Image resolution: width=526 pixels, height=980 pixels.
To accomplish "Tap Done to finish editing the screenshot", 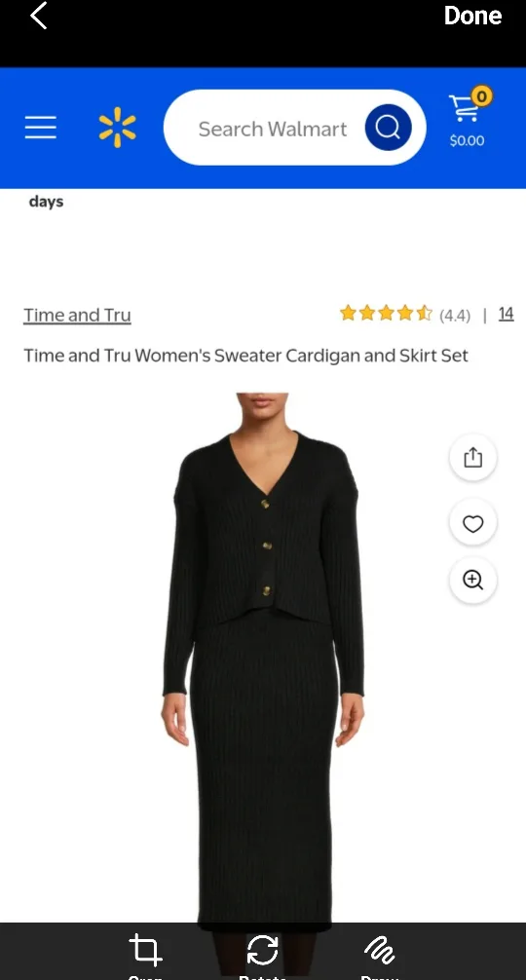I will (472, 16).
